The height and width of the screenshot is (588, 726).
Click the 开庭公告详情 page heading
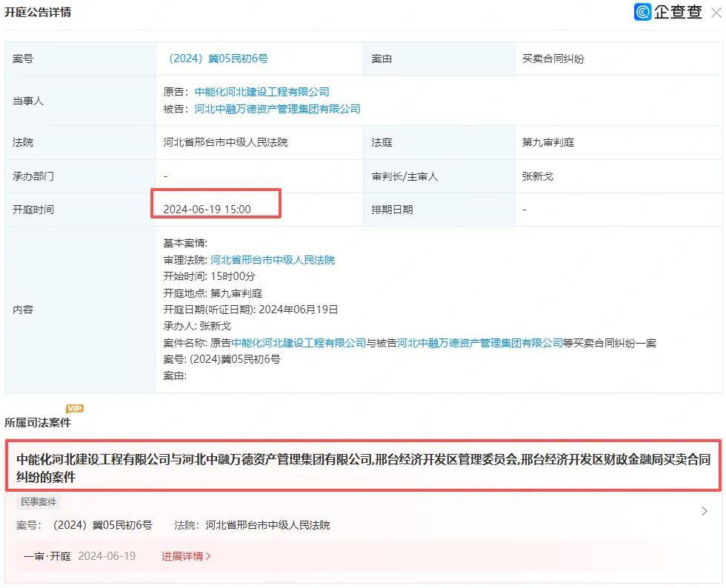click(x=38, y=12)
